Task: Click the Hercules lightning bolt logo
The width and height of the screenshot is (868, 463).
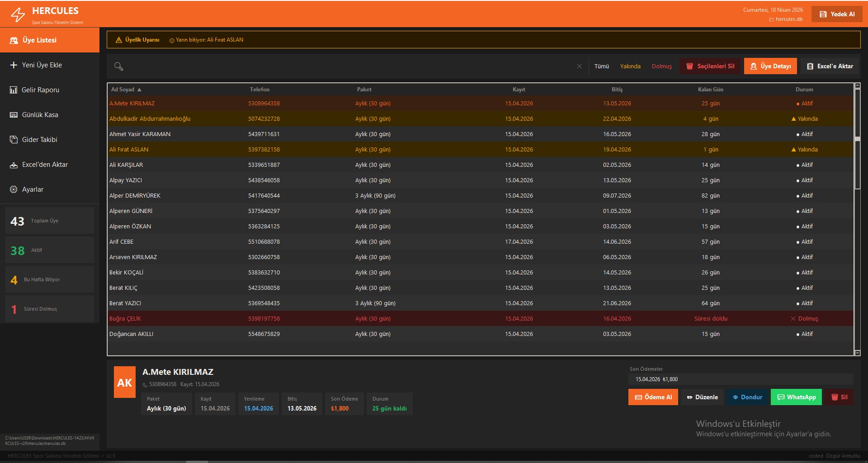Action: 18,14
